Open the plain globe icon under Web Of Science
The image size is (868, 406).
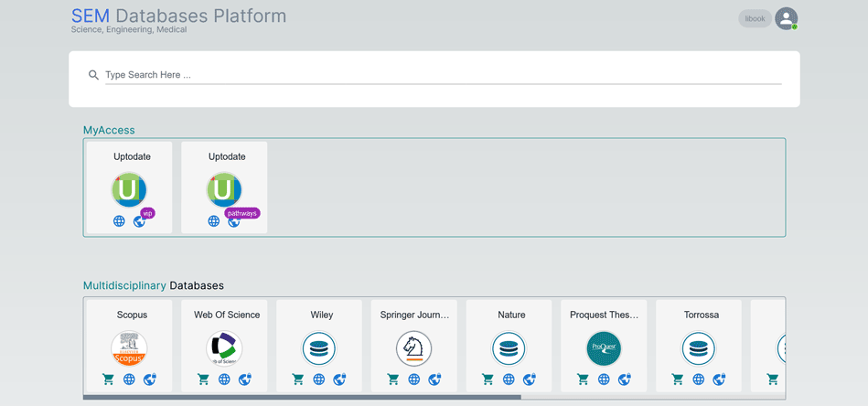click(224, 379)
